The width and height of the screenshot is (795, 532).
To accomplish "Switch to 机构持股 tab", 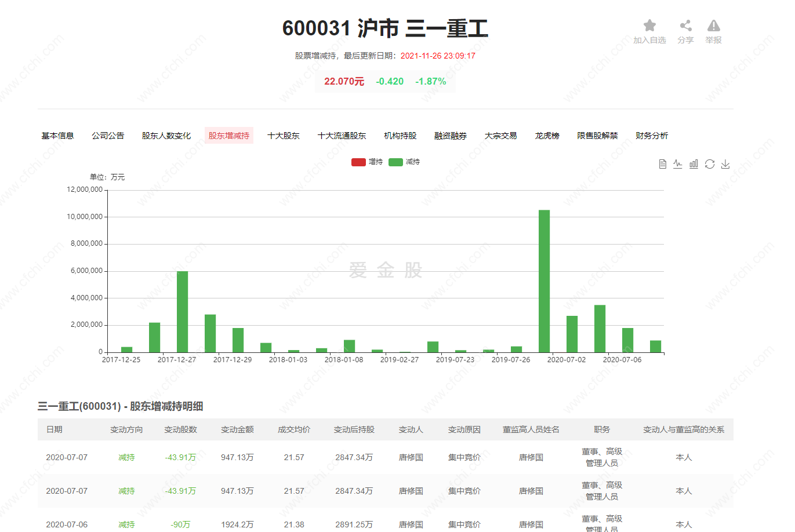I will [400, 136].
